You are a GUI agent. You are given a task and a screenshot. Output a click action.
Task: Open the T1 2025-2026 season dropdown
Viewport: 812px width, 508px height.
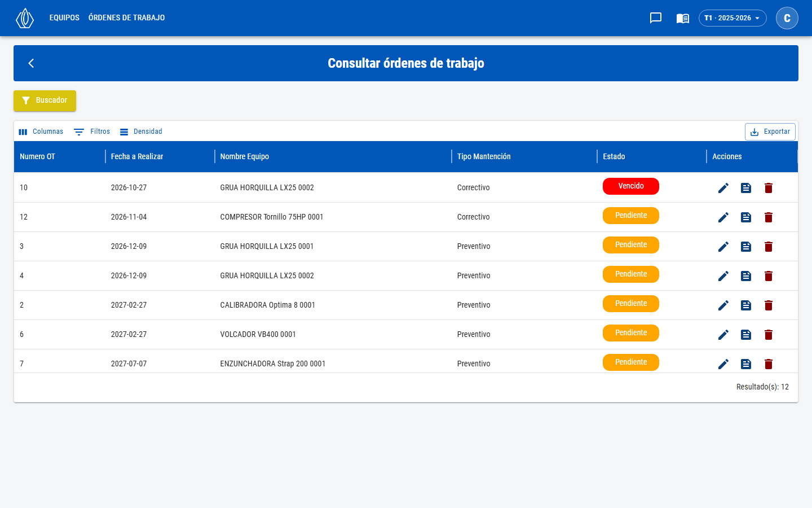pos(732,18)
